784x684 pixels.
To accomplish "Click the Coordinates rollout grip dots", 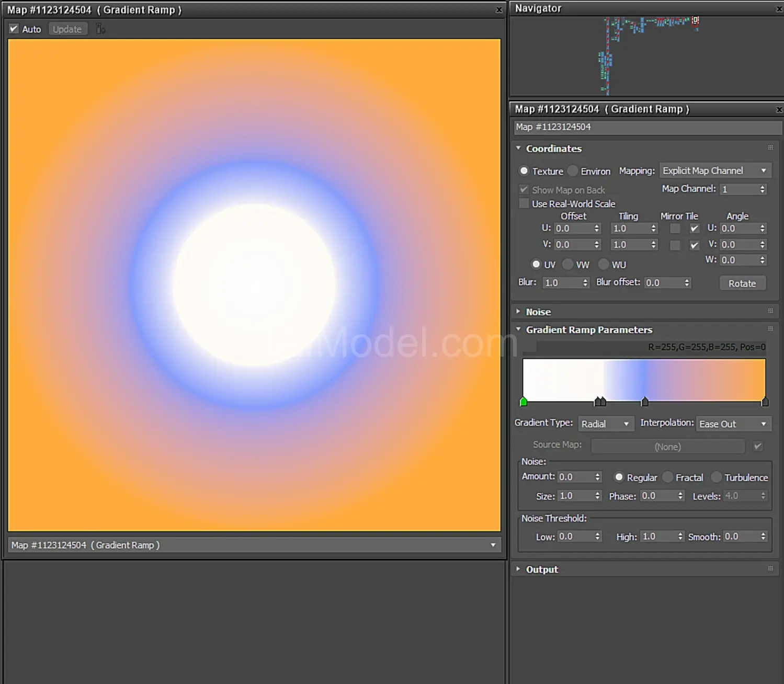I will click(770, 148).
